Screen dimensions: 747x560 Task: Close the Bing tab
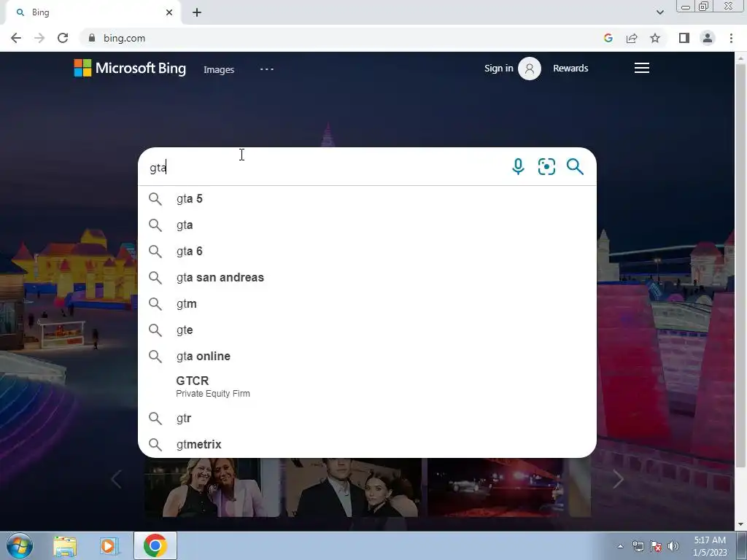pyautogui.click(x=169, y=12)
